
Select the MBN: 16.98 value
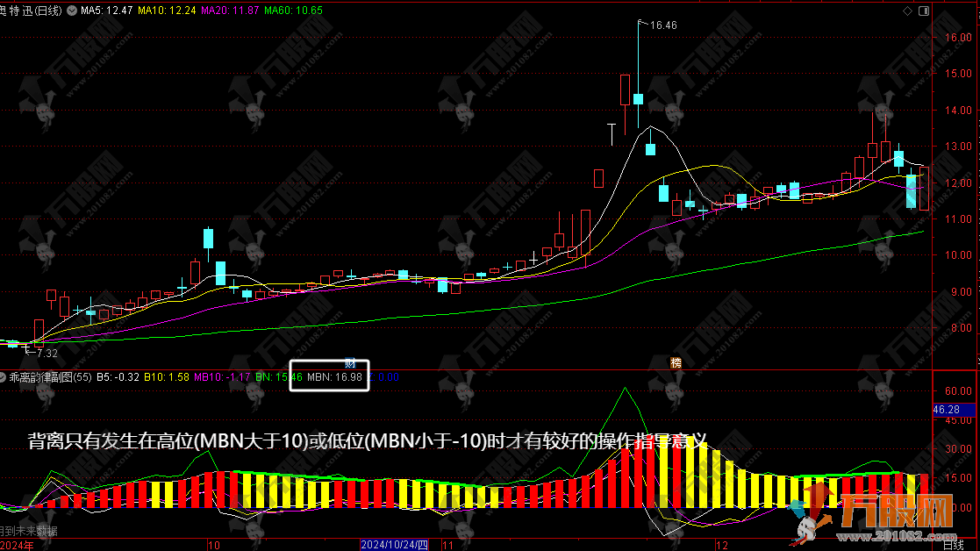[x=334, y=377]
